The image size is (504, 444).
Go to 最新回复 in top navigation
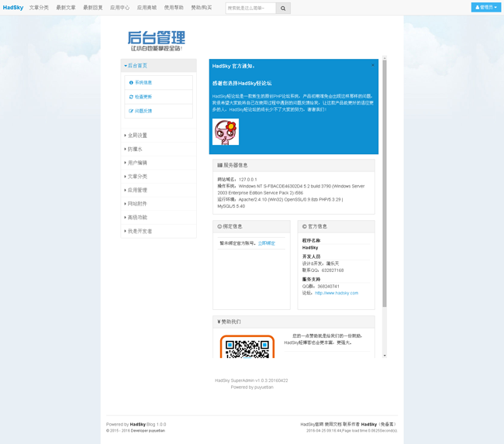pos(93,8)
